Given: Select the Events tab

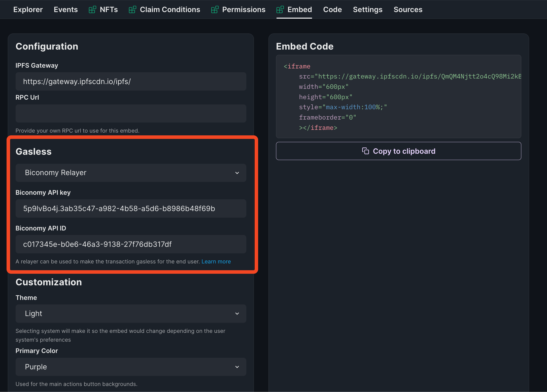Looking at the screenshot, I should 65,9.
